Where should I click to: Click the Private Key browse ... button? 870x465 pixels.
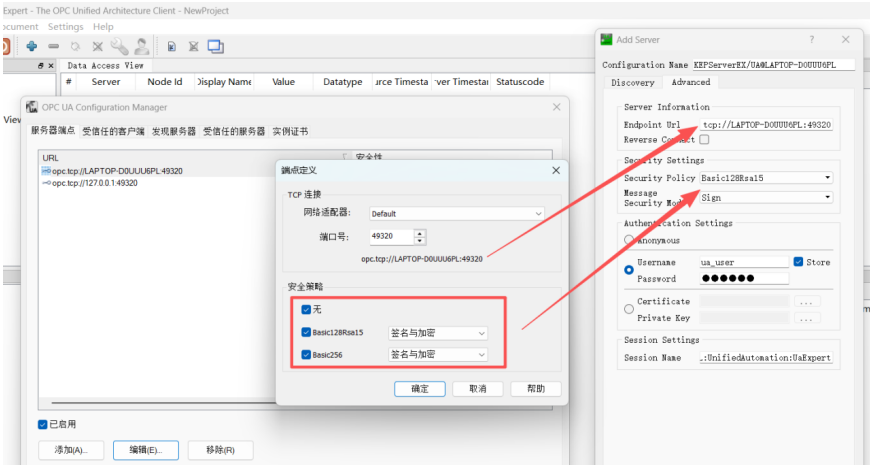click(807, 318)
